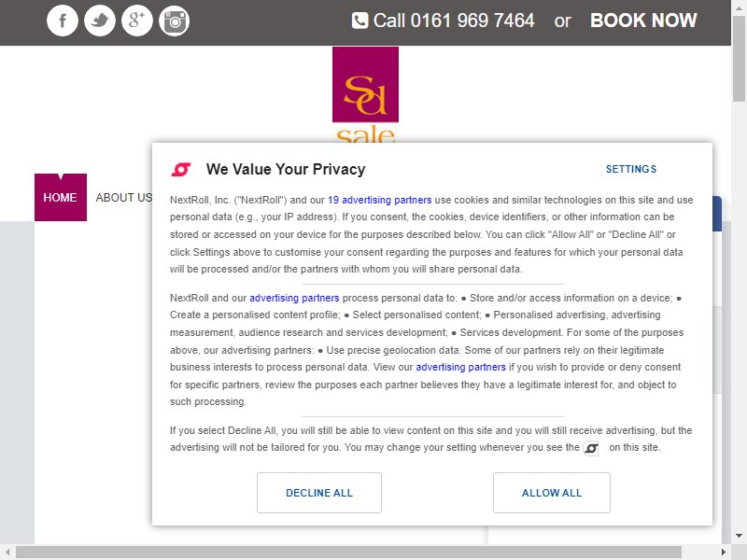Click the Sd sale site logo

(365, 94)
